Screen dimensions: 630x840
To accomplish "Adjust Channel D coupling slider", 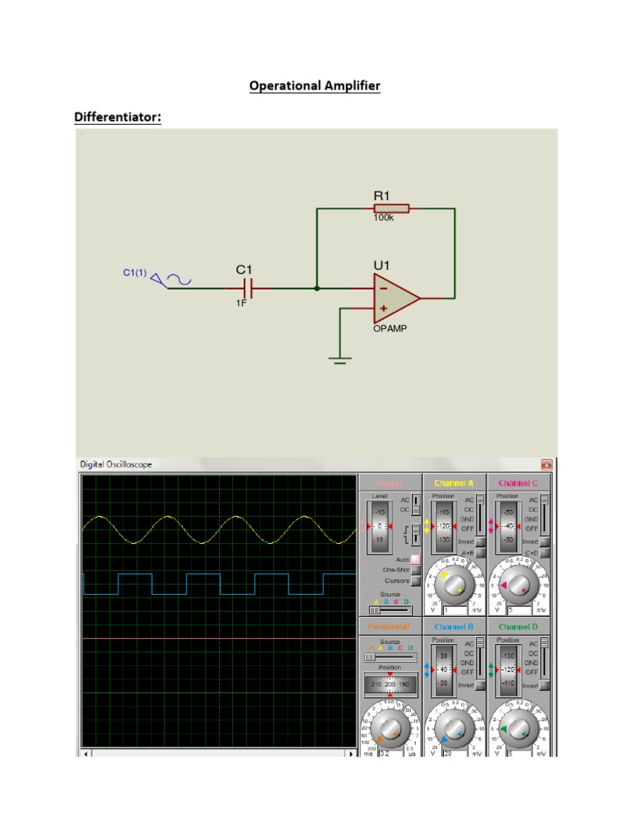I will tap(545, 658).
